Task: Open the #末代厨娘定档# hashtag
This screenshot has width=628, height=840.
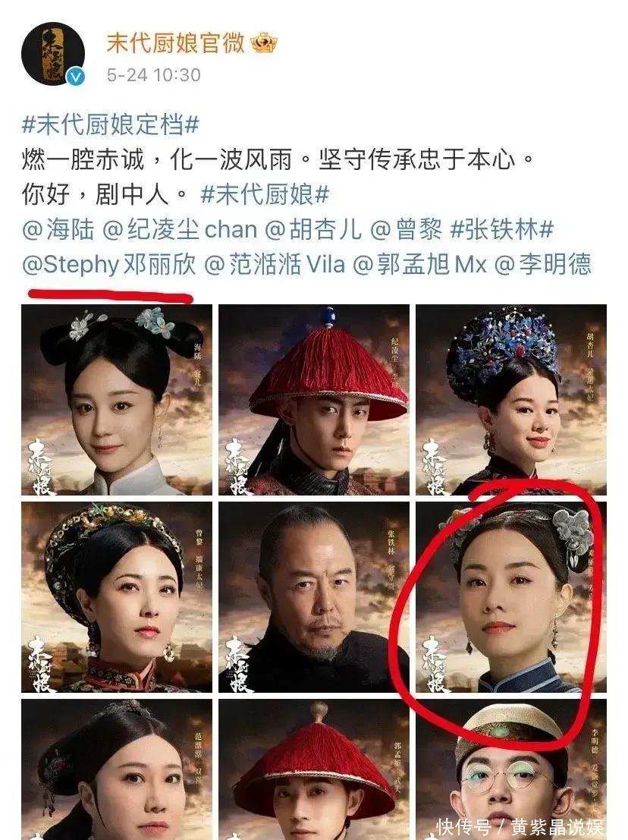Action: coord(110,124)
